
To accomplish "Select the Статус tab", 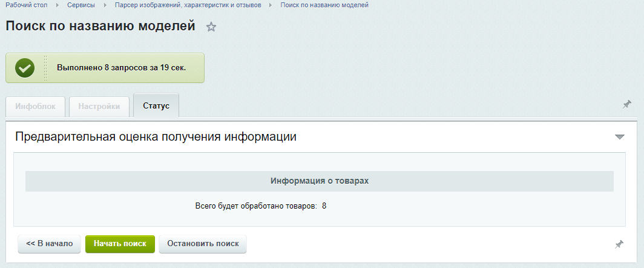I will click(x=156, y=106).
